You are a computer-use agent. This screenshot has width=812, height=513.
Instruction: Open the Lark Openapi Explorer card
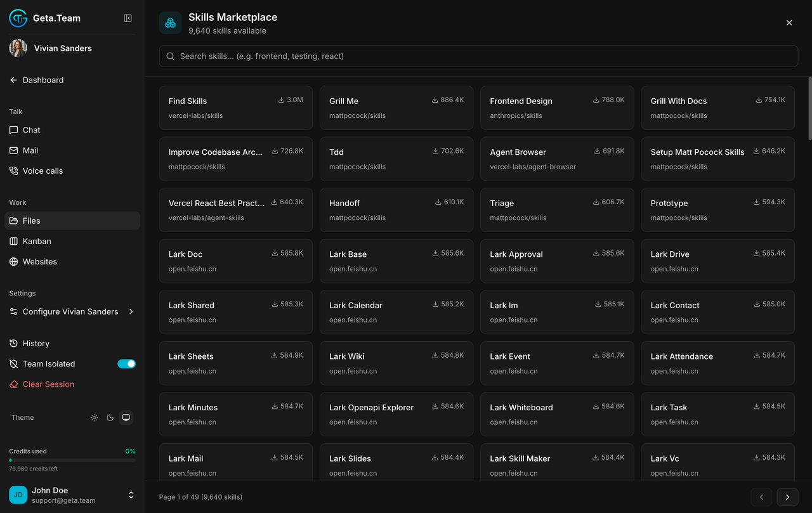[x=396, y=414]
